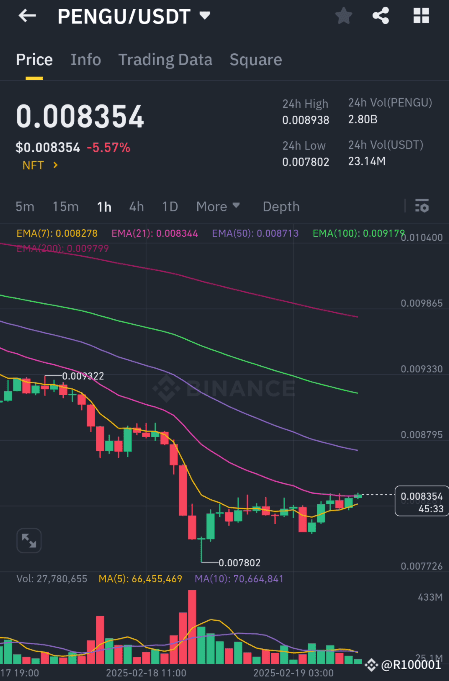The height and width of the screenshot is (681, 449).
Task: Select the 5m timeframe
Action: (x=25, y=206)
